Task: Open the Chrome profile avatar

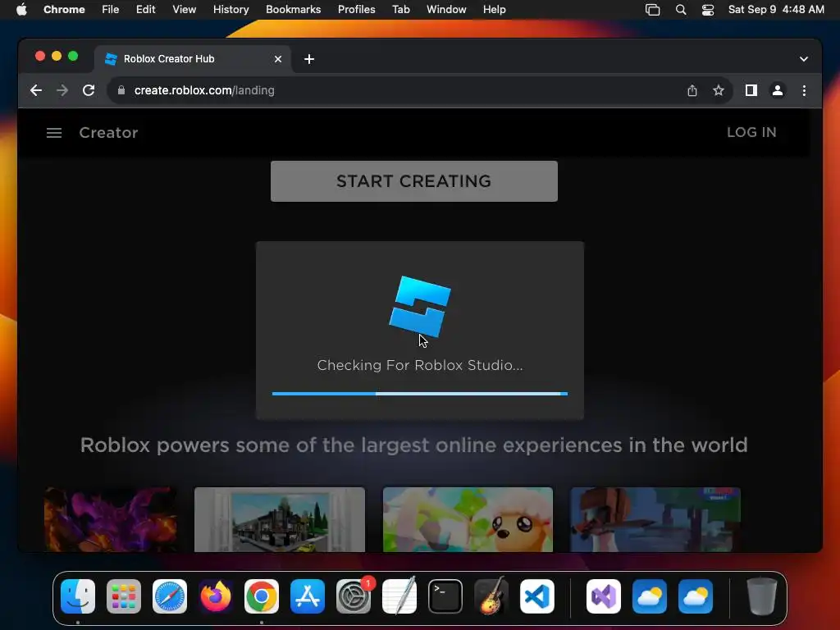Action: click(x=778, y=90)
